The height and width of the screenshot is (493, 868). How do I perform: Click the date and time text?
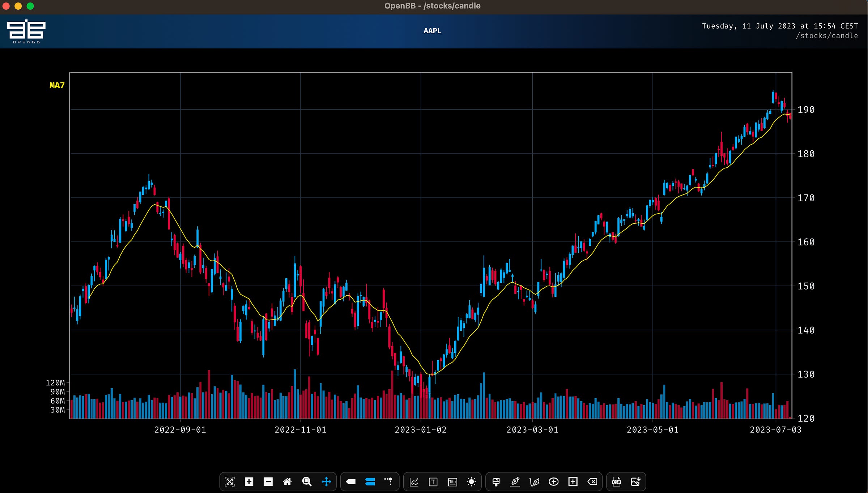click(x=780, y=26)
